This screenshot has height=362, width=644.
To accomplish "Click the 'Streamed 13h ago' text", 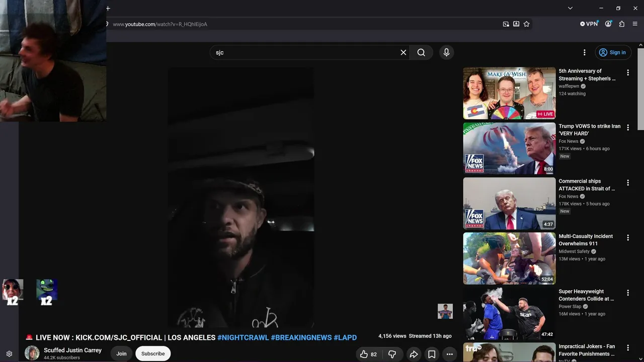I will coord(430,336).
